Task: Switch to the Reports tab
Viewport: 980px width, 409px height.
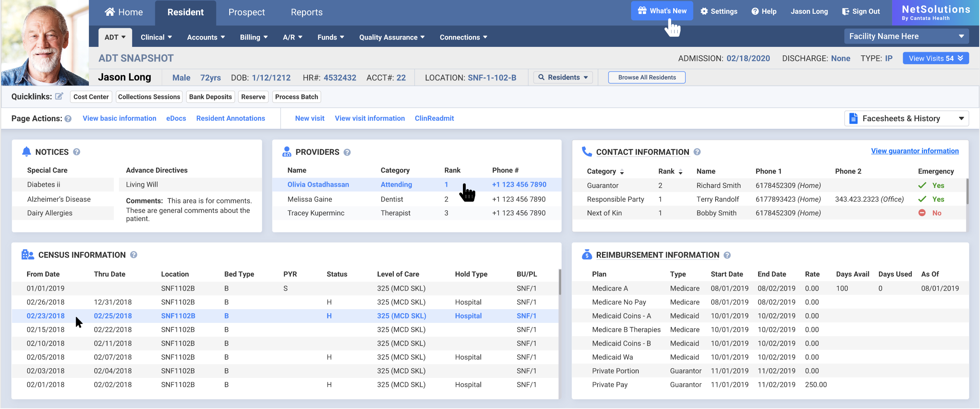Action: (306, 12)
